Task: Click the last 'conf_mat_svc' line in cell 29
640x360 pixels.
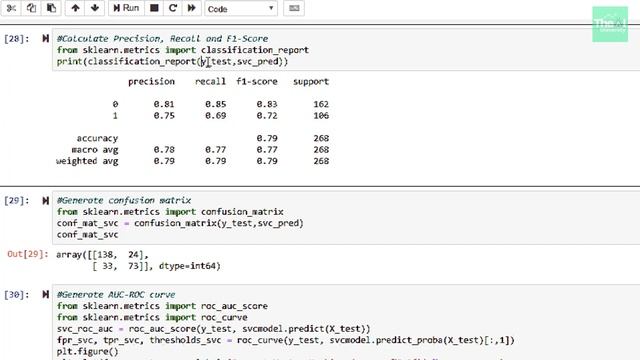Action: [87, 235]
